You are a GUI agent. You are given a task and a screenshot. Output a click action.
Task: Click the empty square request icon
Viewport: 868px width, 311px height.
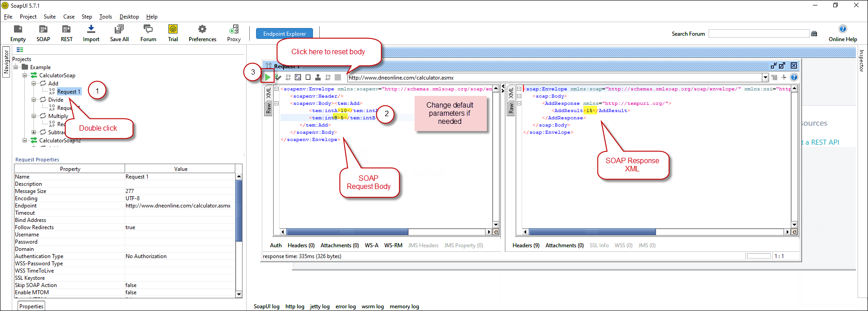pyautogui.click(x=308, y=77)
